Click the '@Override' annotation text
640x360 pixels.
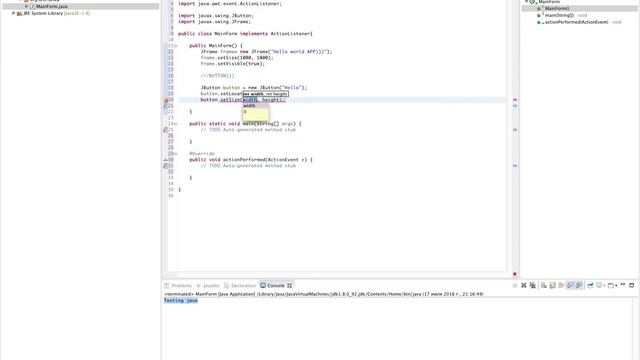[x=202, y=154]
